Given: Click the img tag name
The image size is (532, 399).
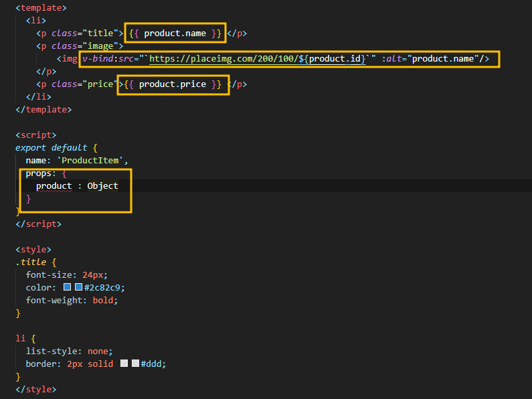Looking at the screenshot, I should 70,59.
